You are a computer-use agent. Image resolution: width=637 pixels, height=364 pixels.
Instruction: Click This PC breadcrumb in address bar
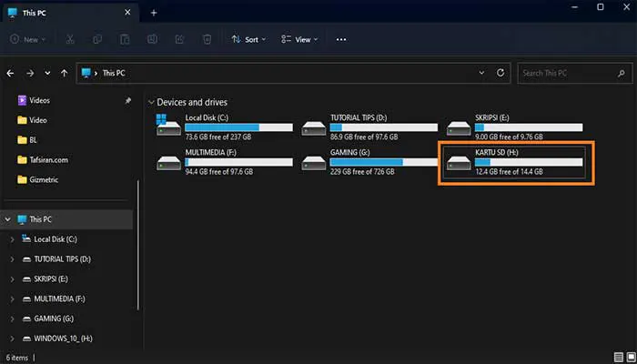[114, 73]
